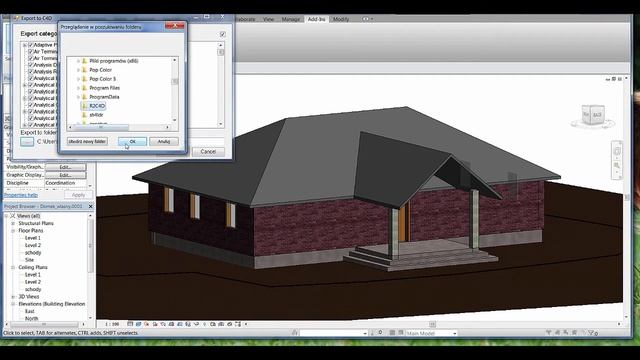Expand the Adaptive category node
Screen dimensions: 640x360
coord(24,45)
